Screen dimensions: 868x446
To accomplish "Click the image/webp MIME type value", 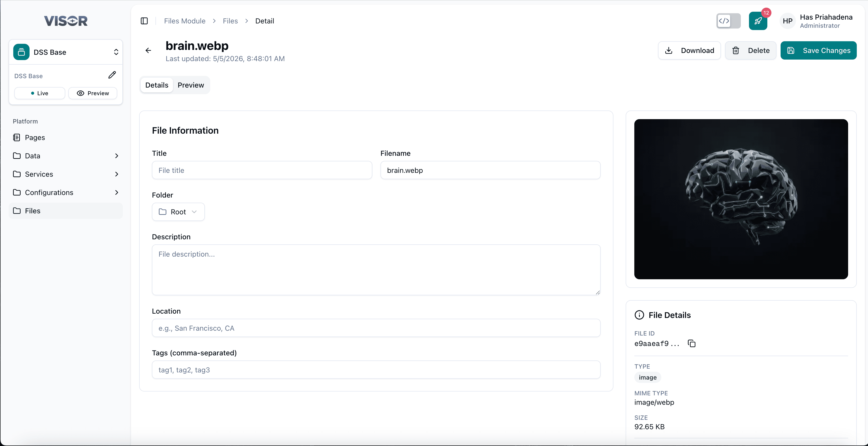I will (x=654, y=402).
